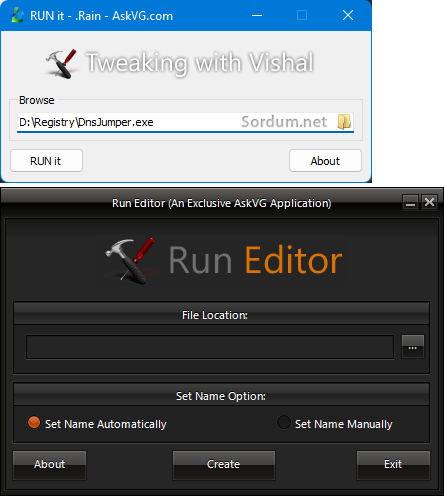Close the Run Editor window
Viewport: 444px width, 496px height.
[429, 202]
